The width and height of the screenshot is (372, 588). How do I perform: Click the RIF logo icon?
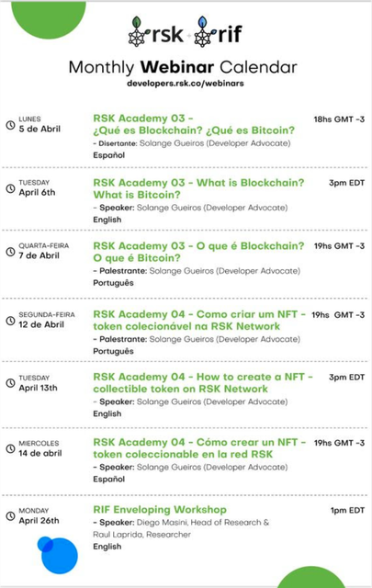click(219, 32)
